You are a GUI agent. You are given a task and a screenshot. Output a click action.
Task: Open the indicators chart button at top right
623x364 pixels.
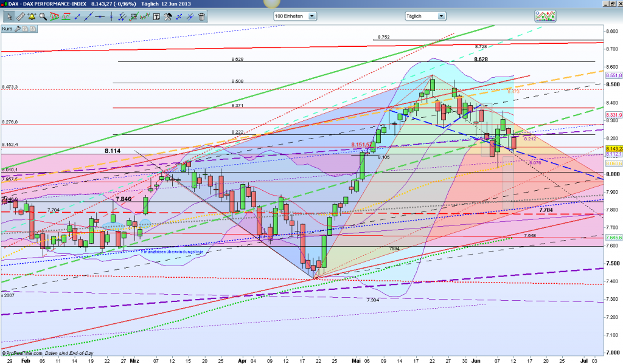point(545,16)
